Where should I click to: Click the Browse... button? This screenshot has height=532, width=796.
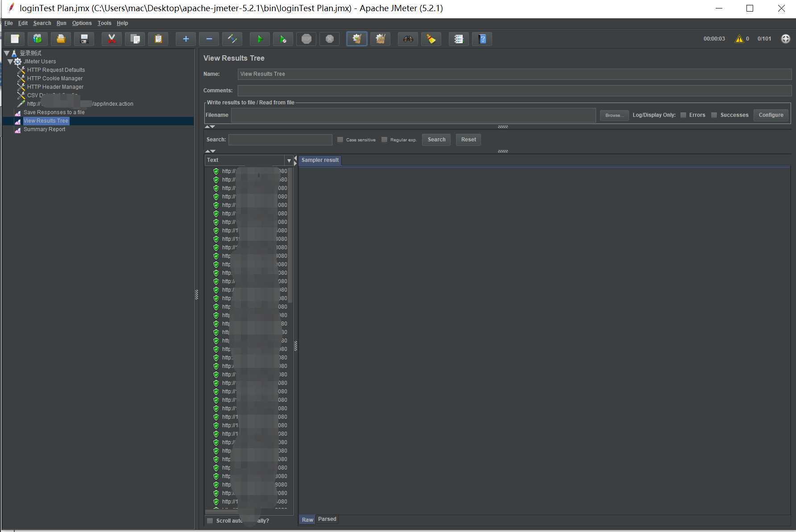click(x=614, y=115)
